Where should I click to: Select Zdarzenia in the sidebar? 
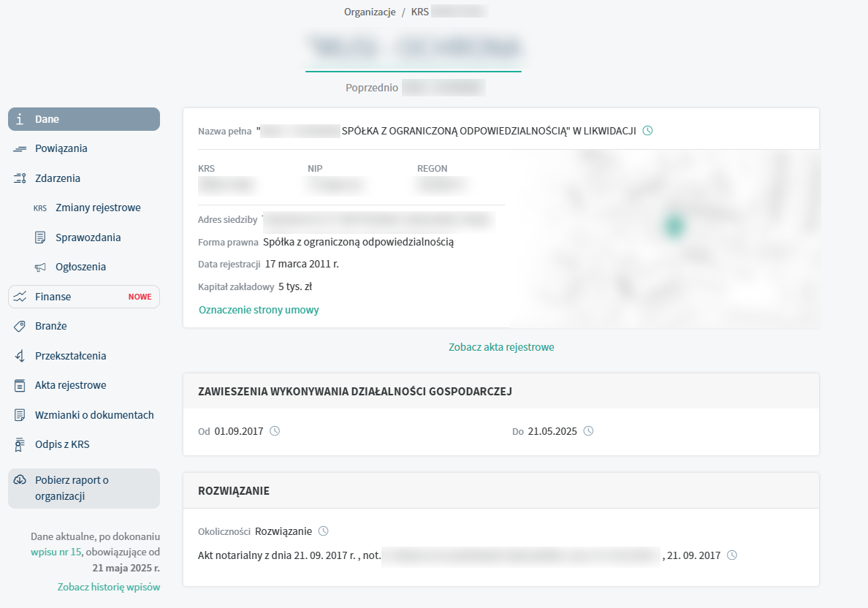pos(58,178)
